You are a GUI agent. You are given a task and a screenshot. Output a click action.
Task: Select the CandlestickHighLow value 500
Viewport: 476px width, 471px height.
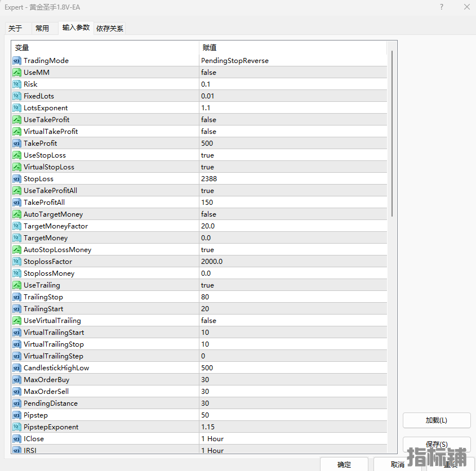(x=207, y=368)
